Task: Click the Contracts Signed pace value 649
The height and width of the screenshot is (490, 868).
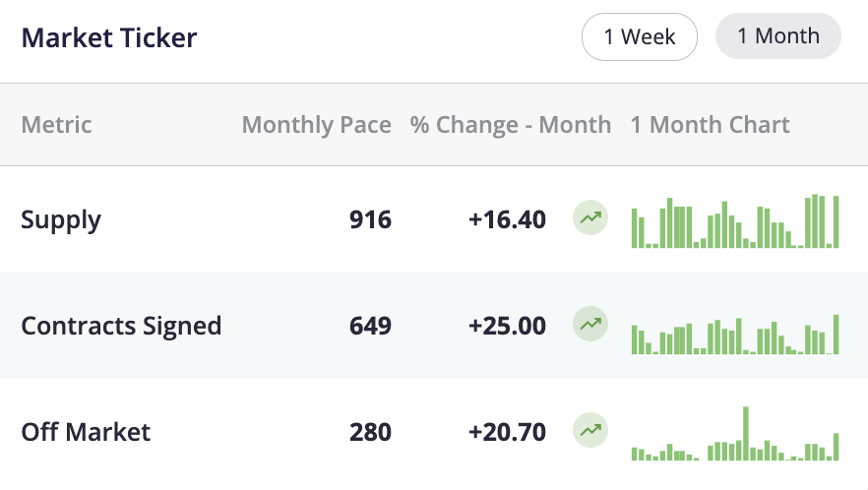Action: click(x=370, y=326)
